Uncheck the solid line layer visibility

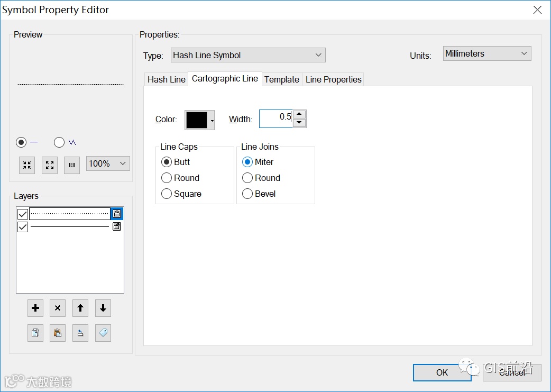(23, 227)
